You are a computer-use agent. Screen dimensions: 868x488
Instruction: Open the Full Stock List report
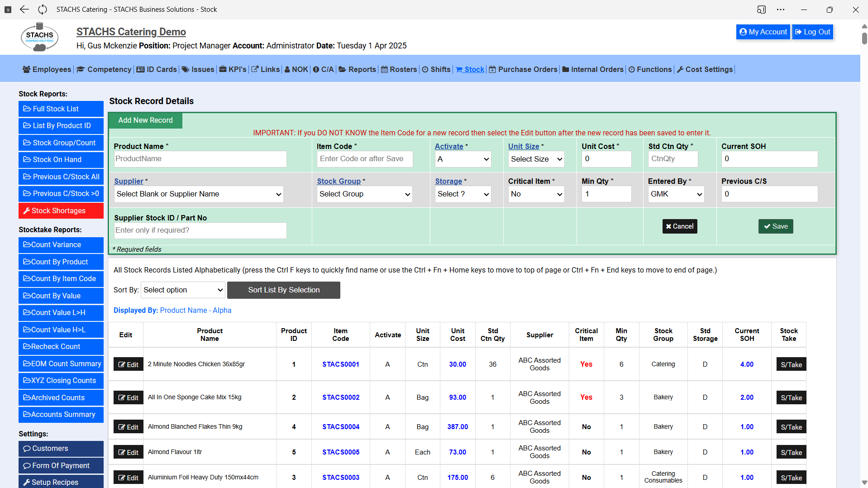(x=61, y=109)
